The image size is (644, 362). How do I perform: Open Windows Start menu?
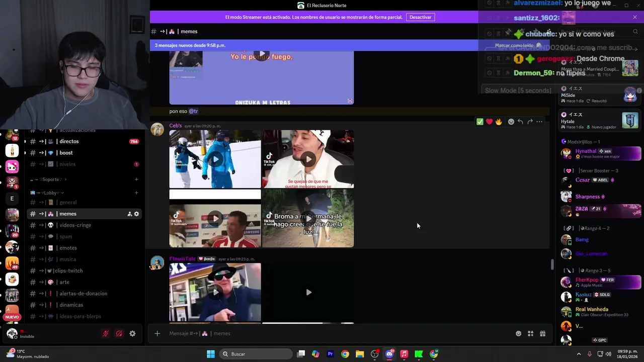pos(211,354)
